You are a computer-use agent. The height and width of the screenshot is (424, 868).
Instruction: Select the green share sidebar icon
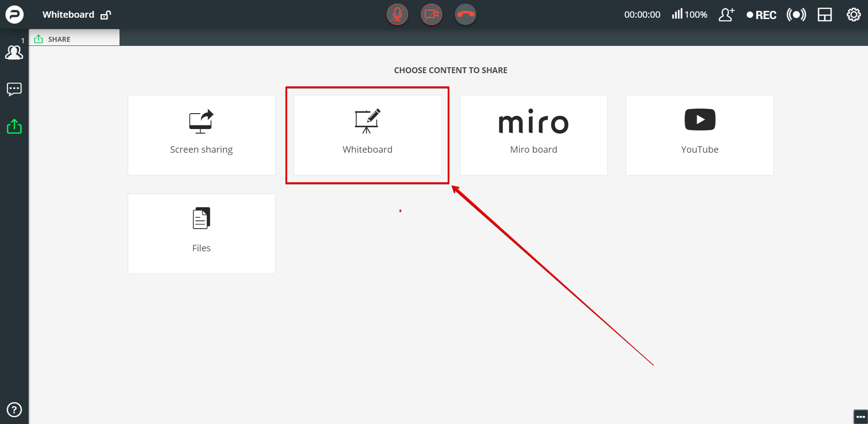pyautogui.click(x=14, y=126)
